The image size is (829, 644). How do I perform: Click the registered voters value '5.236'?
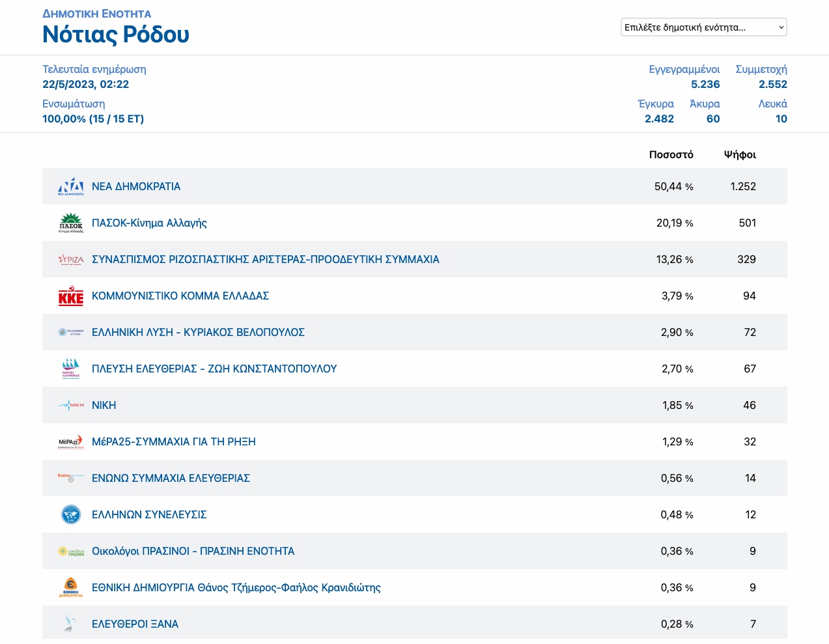[705, 84]
